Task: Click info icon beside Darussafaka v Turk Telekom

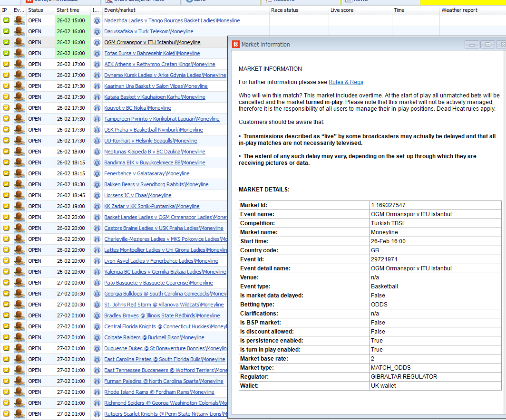Action: click(97, 31)
